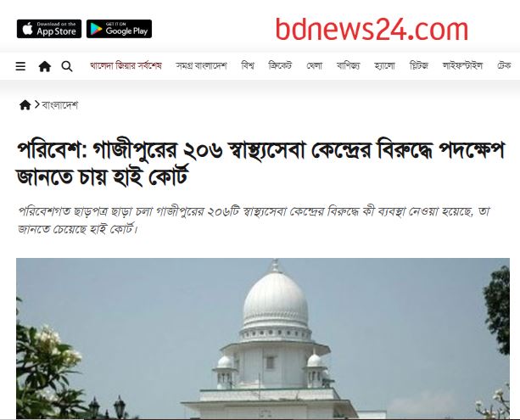
Task: Open the সমগ্র বাংলাদেশ section
Action: click(201, 65)
